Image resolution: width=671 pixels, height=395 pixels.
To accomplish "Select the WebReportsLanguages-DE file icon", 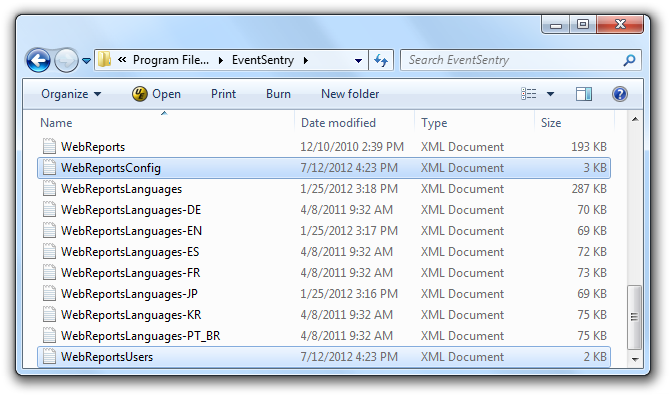I will pos(49,209).
